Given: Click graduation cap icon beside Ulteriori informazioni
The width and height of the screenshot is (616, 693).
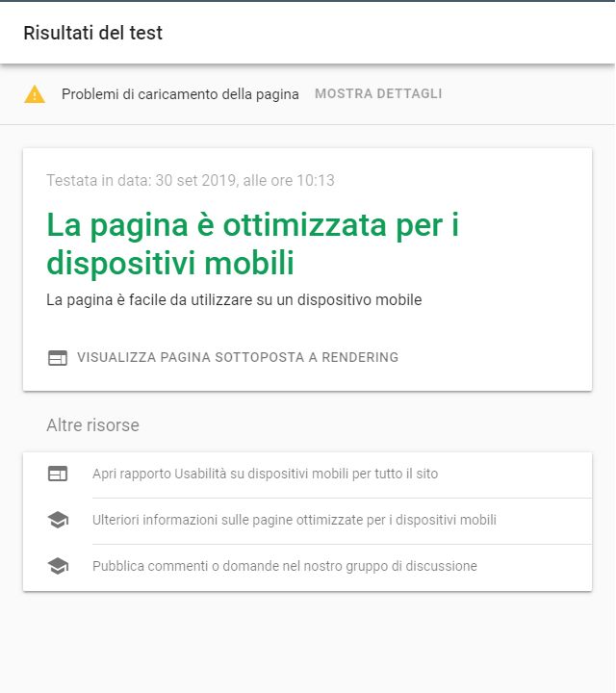Looking at the screenshot, I should (x=58, y=520).
